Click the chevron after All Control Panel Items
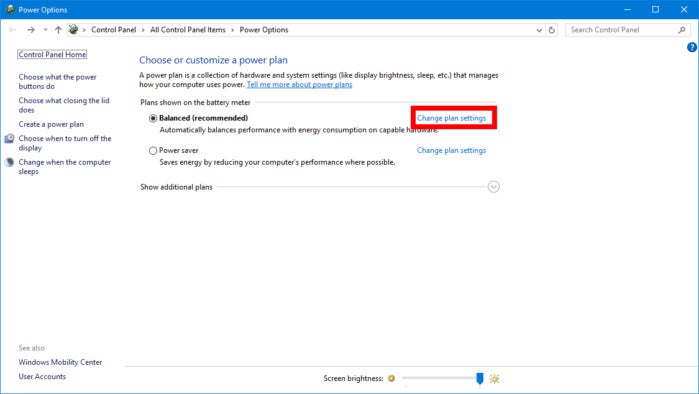This screenshot has height=394, width=699. [x=233, y=30]
